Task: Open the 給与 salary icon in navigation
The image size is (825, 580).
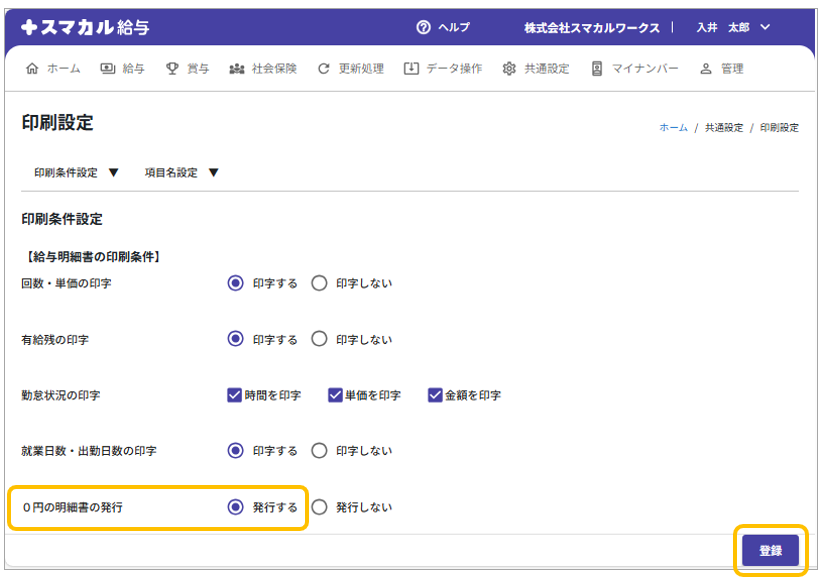Action: [108, 69]
